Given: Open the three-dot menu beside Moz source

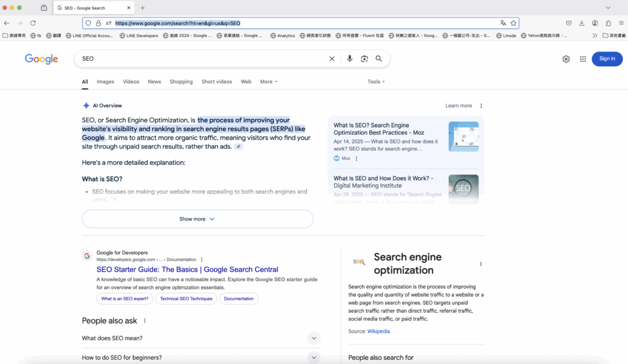Looking at the screenshot, I should click(356, 158).
